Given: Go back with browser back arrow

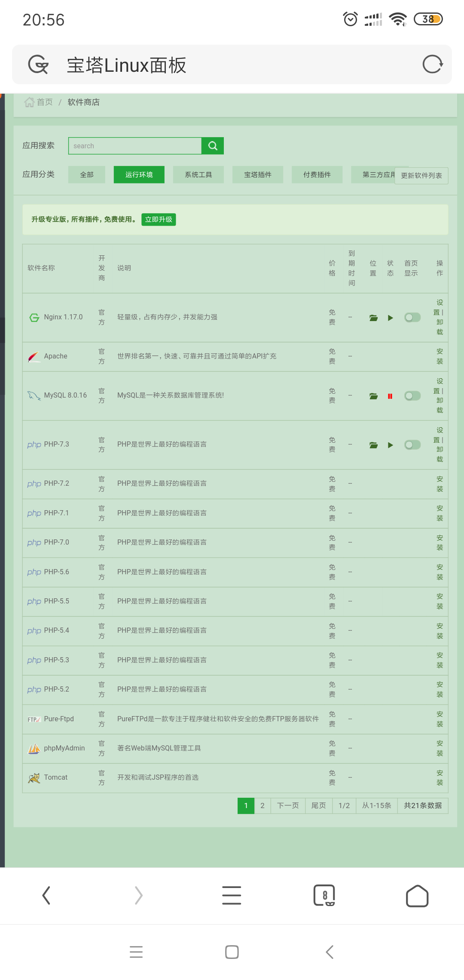Looking at the screenshot, I should coord(46,896).
